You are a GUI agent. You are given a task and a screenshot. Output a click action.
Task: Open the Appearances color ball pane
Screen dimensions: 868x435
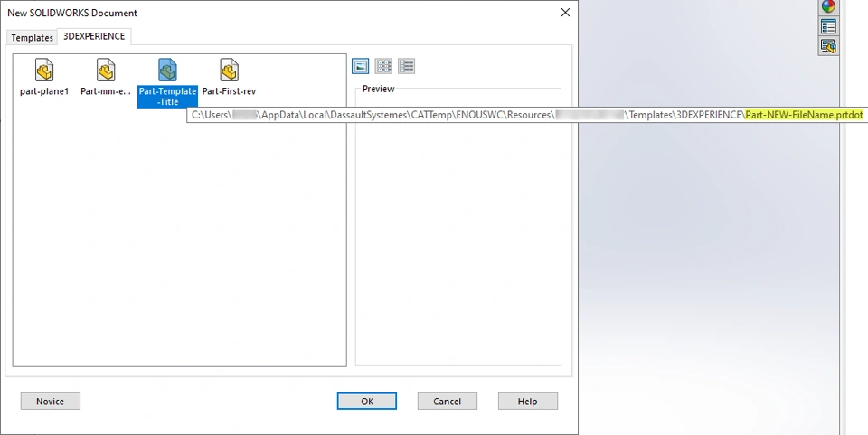coord(829,6)
